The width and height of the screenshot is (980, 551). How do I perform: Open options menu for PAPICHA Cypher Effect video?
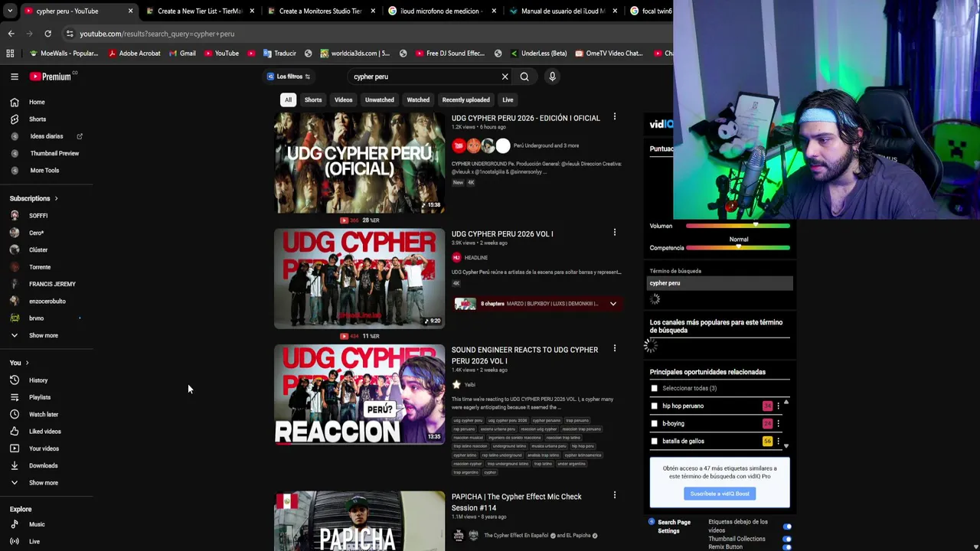[x=614, y=496]
